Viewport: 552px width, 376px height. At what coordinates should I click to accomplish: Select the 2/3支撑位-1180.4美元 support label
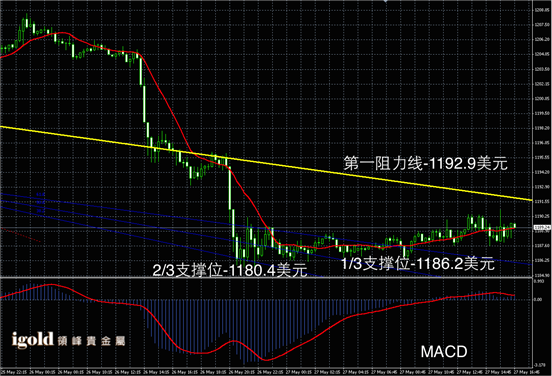[x=230, y=270]
